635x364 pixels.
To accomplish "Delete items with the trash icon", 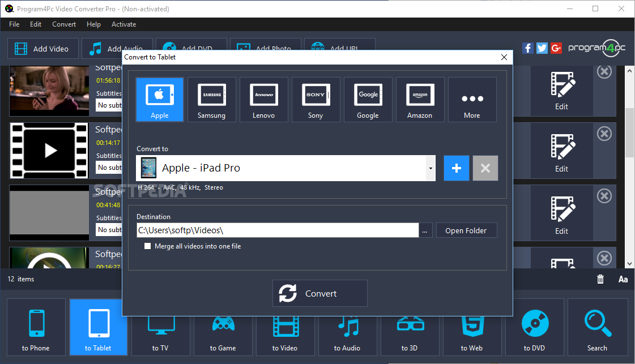I will click(600, 279).
